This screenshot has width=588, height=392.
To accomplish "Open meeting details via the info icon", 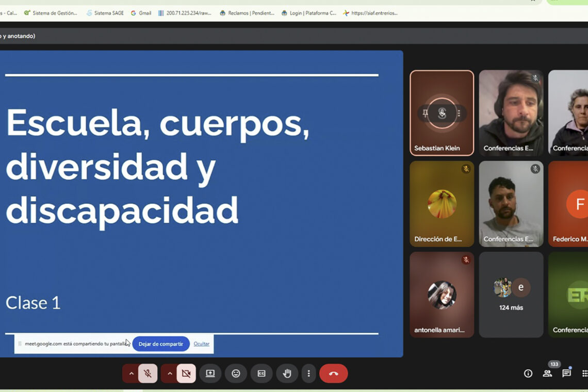I will click(528, 373).
